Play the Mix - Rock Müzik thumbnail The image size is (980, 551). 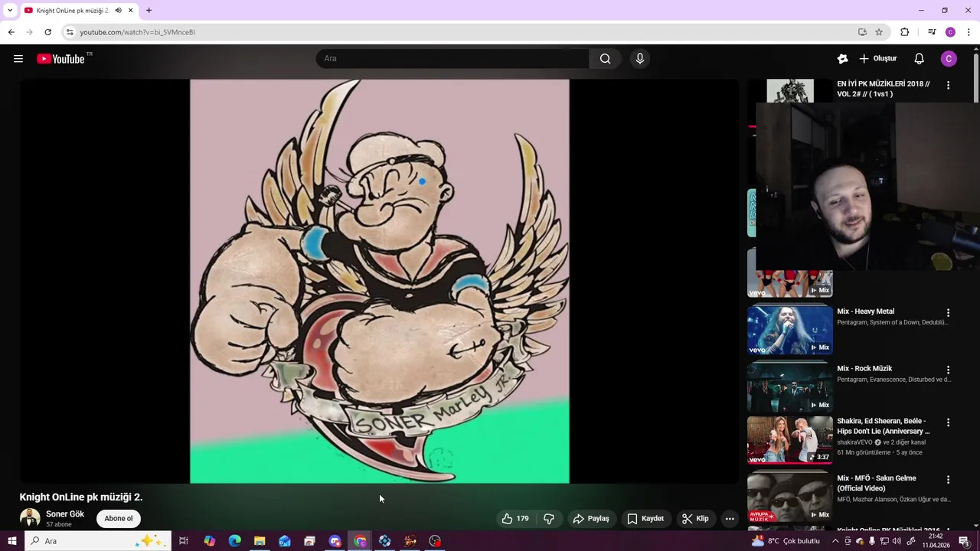coord(789,387)
